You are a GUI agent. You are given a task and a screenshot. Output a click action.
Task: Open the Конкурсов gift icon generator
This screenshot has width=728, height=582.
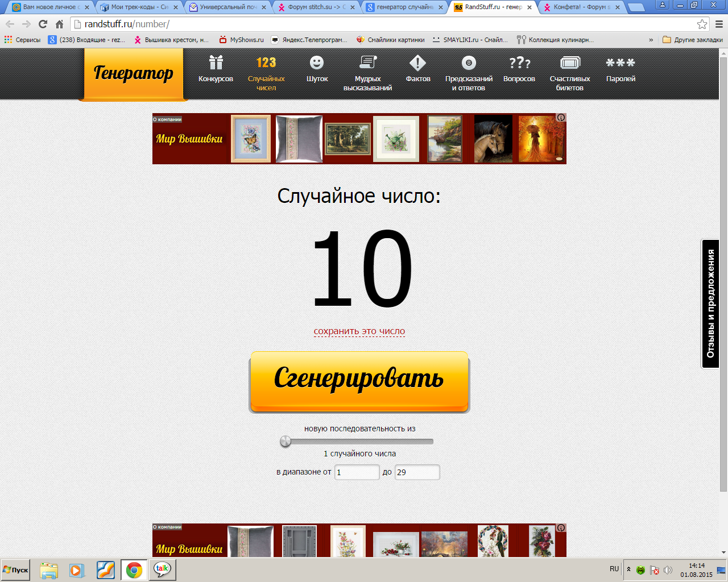coord(216,63)
